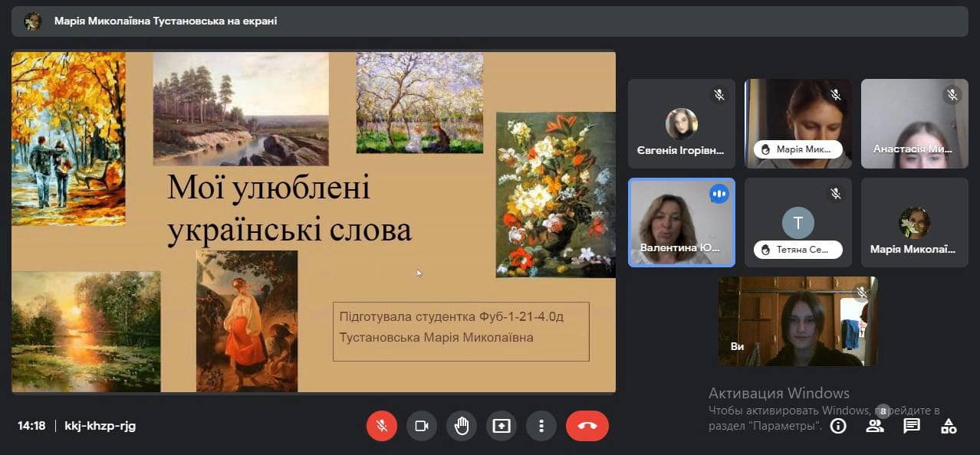This screenshot has width=980, height=455.
Task: Click the muted mic icon on Євгенія's tile
Action: tap(719, 95)
